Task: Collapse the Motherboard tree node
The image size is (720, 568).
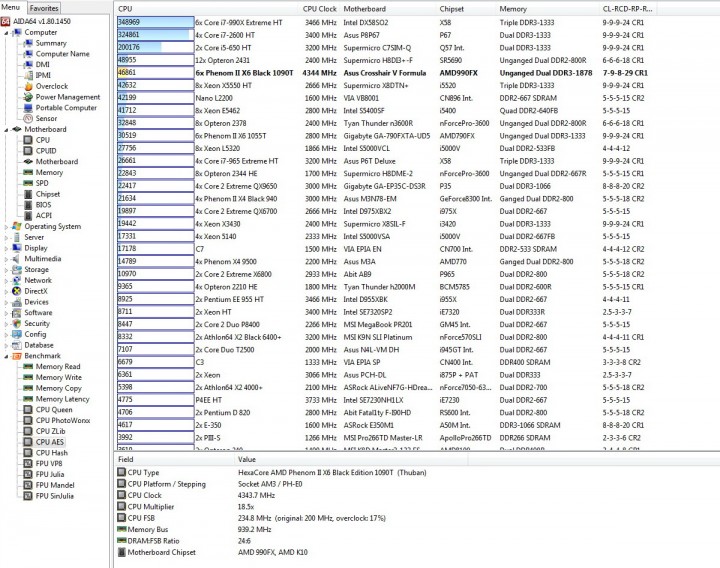Action: [x=6, y=129]
